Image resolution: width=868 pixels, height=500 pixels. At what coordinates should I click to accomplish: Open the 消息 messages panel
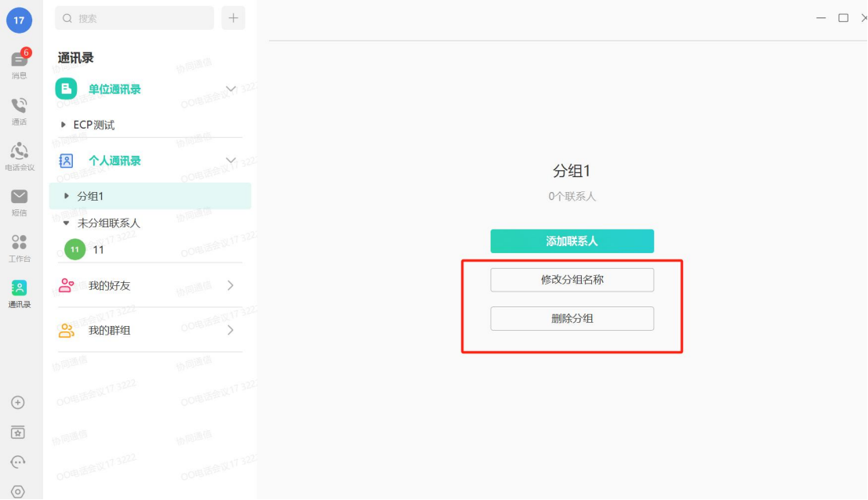19,61
